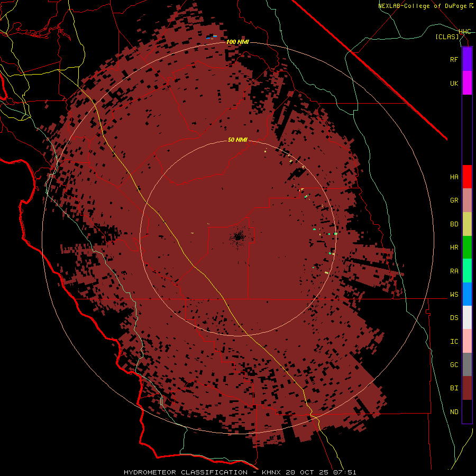
Task: Click the GR legend label
Action: click(454, 200)
